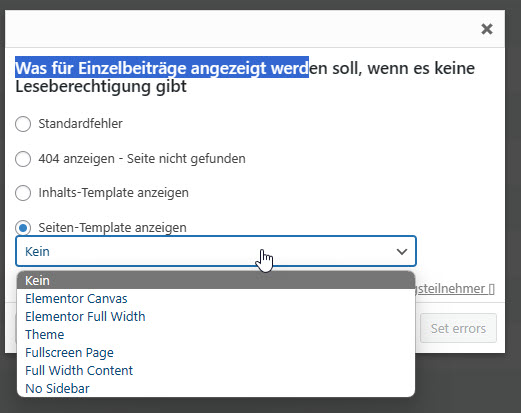
Task: Select the Standardfehler radio option
Action: point(23,124)
